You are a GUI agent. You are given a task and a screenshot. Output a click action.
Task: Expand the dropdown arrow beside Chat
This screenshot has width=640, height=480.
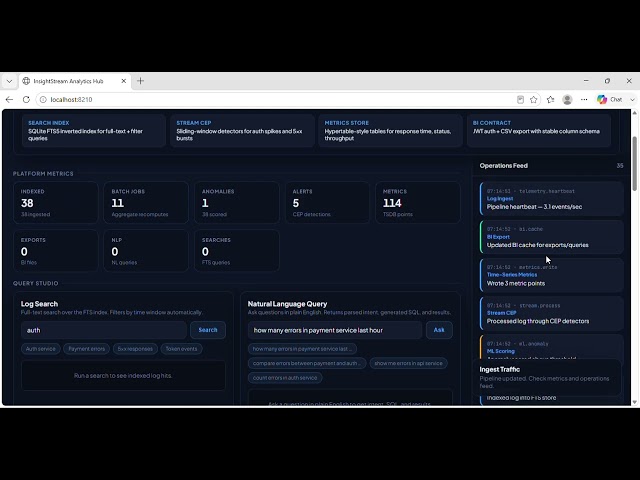click(x=632, y=100)
